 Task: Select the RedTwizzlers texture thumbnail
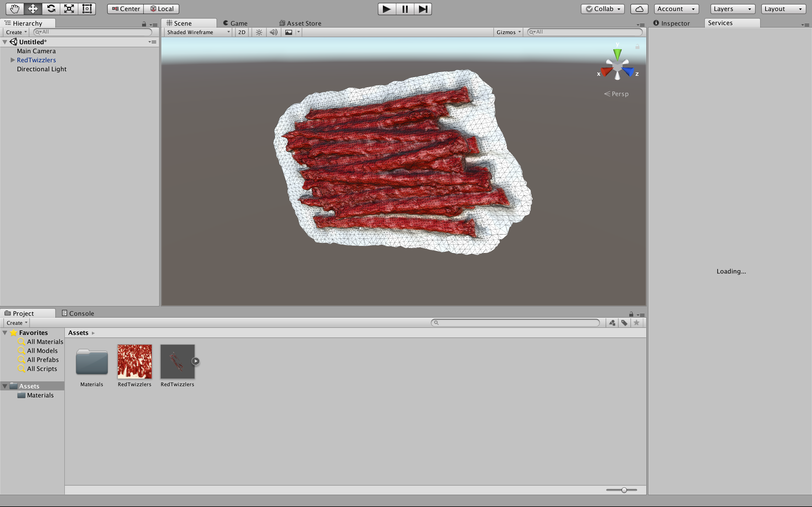coord(134,361)
